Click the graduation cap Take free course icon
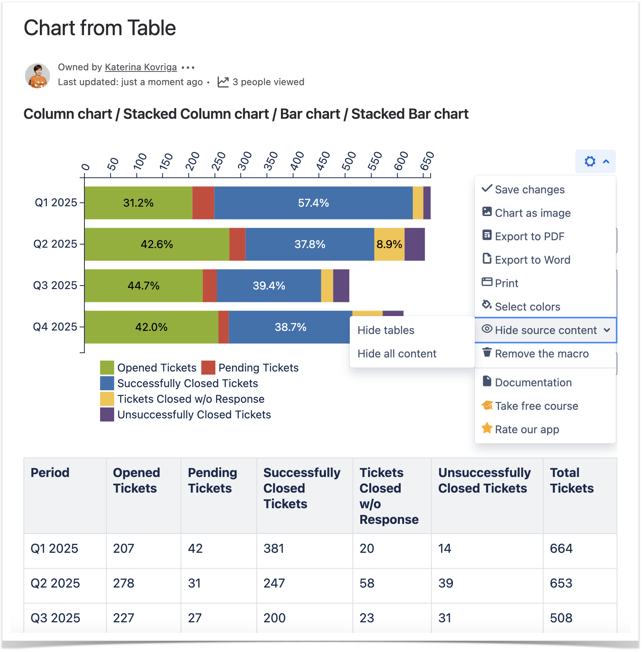 pos(487,405)
